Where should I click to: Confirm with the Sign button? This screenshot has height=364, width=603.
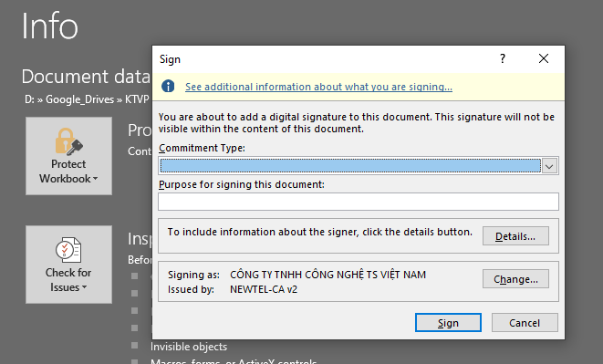(x=448, y=322)
